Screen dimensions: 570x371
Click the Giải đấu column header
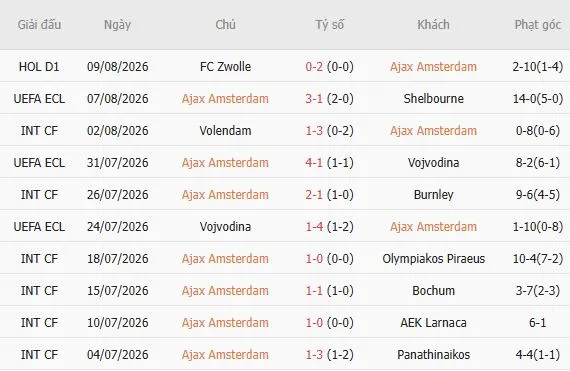click(39, 25)
